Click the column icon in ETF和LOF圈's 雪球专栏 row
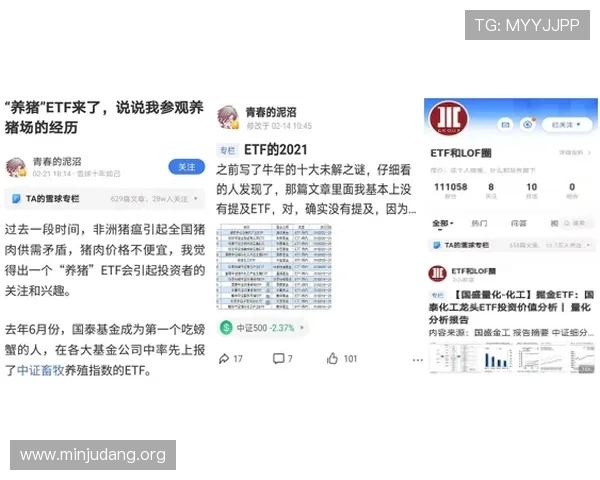This screenshot has height=480, width=600. point(436,245)
